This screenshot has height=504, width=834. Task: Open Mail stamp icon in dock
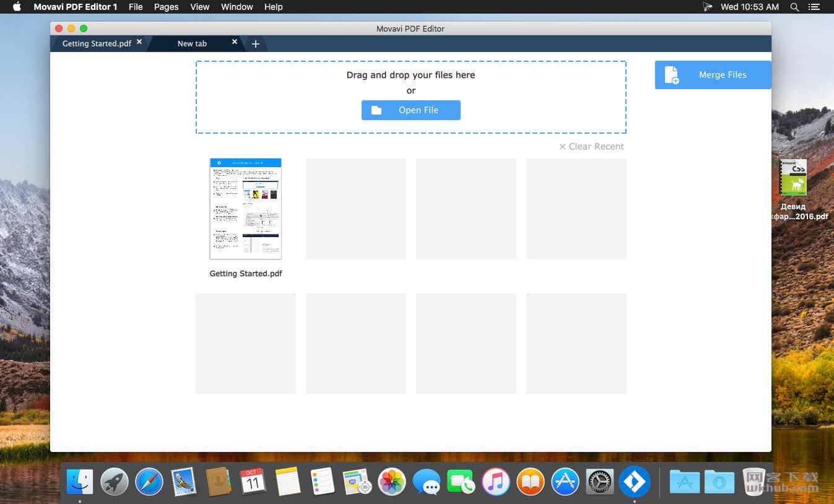tap(184, 481)
